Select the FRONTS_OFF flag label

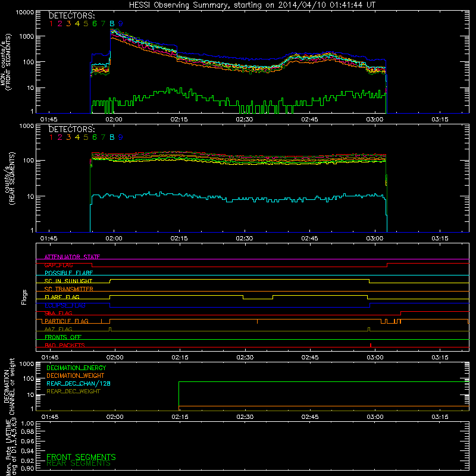click(63, 337)
